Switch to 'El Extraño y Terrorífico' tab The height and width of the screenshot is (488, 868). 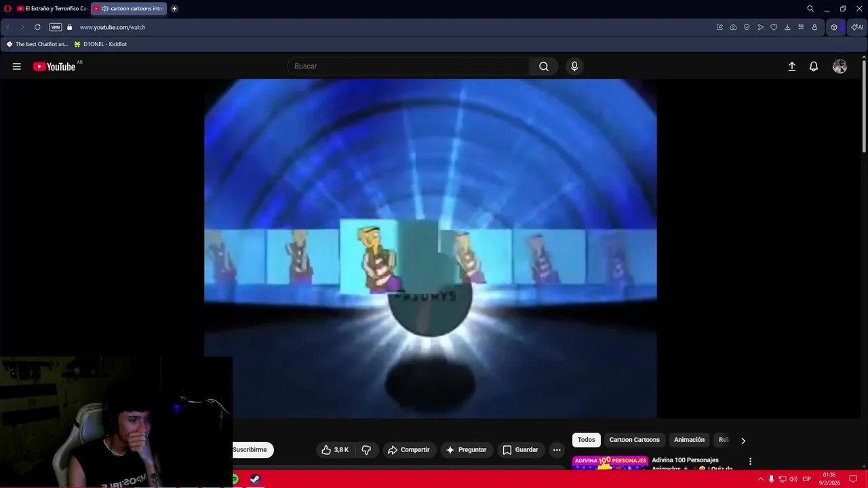pos(52,9)
